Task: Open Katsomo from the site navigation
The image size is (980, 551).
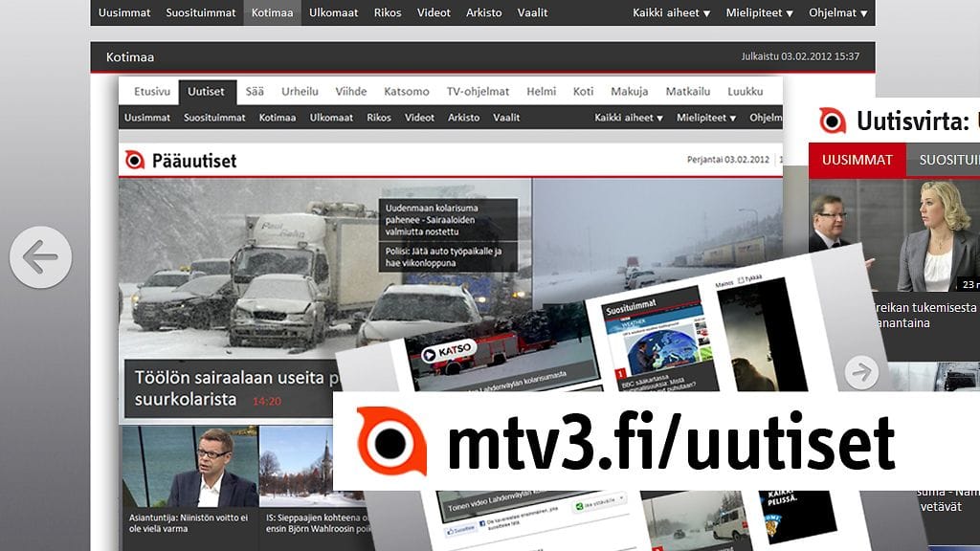Action: click(x=407, y=91)
